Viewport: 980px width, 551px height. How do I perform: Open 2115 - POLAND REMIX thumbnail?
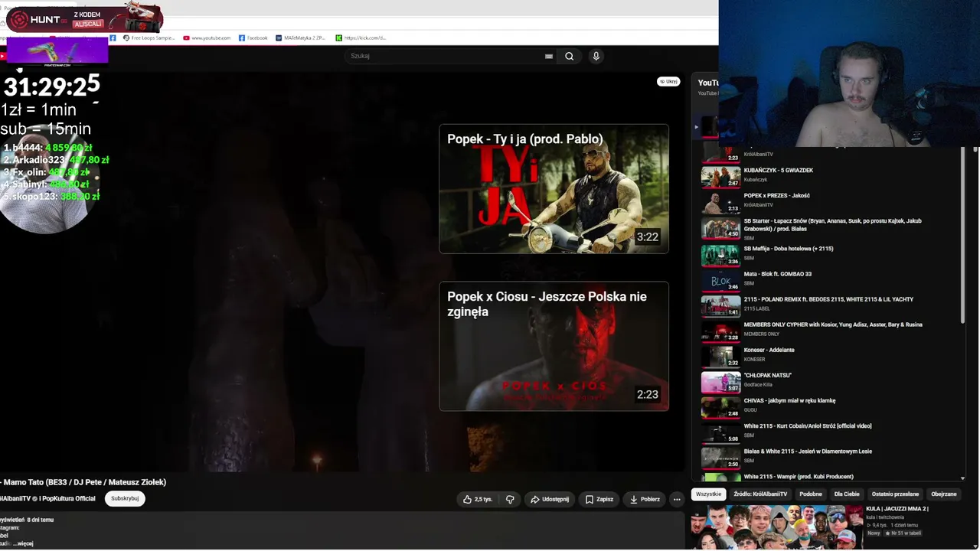tap(720, 305)
